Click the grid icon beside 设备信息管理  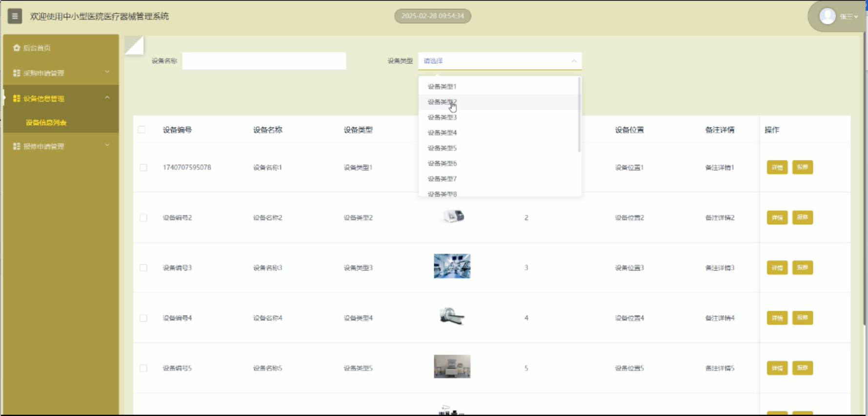17,99
